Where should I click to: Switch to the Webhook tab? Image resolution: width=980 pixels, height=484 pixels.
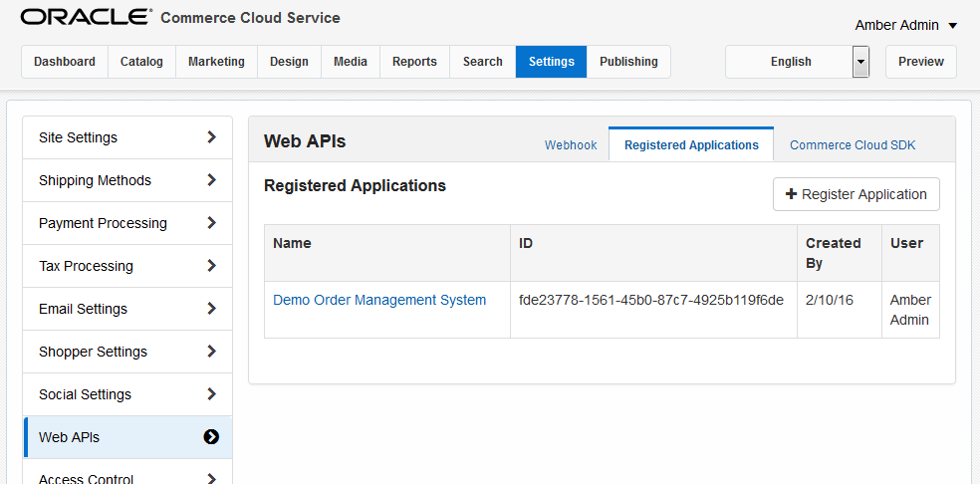point(571,145)
